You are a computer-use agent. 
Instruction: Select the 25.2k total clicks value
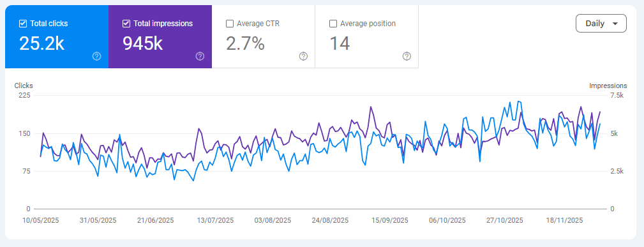tap(42, 43)
